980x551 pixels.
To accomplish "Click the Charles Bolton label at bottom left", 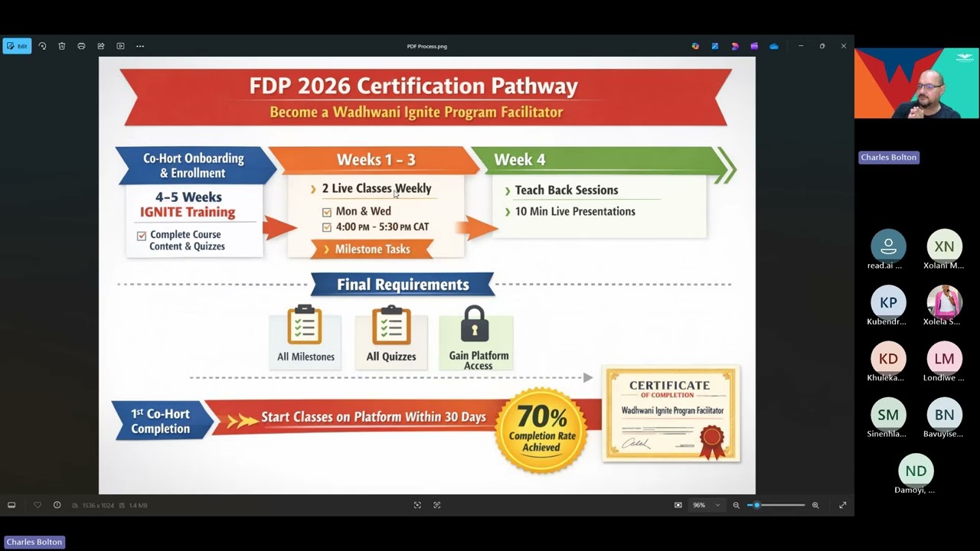I will tap(34, 542).
